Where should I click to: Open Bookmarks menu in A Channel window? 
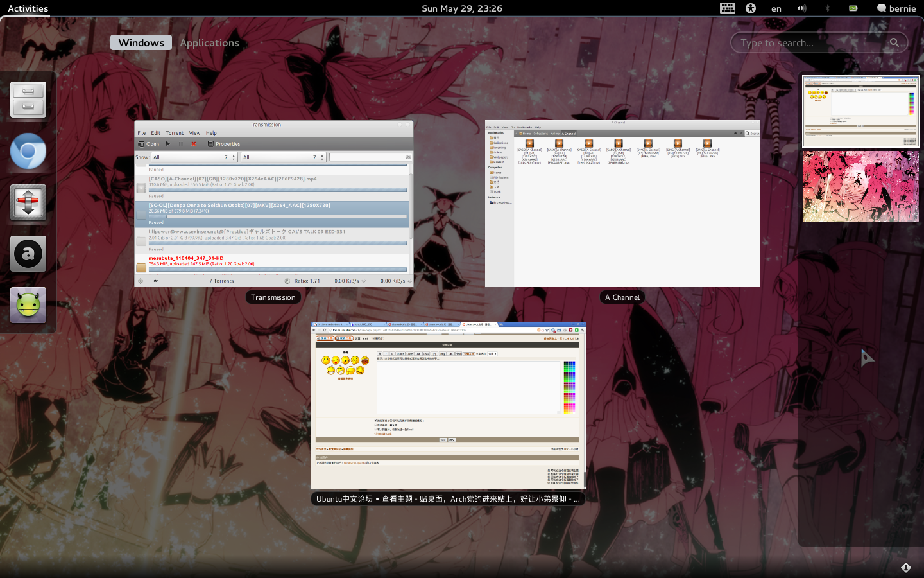tap(524, 127)
